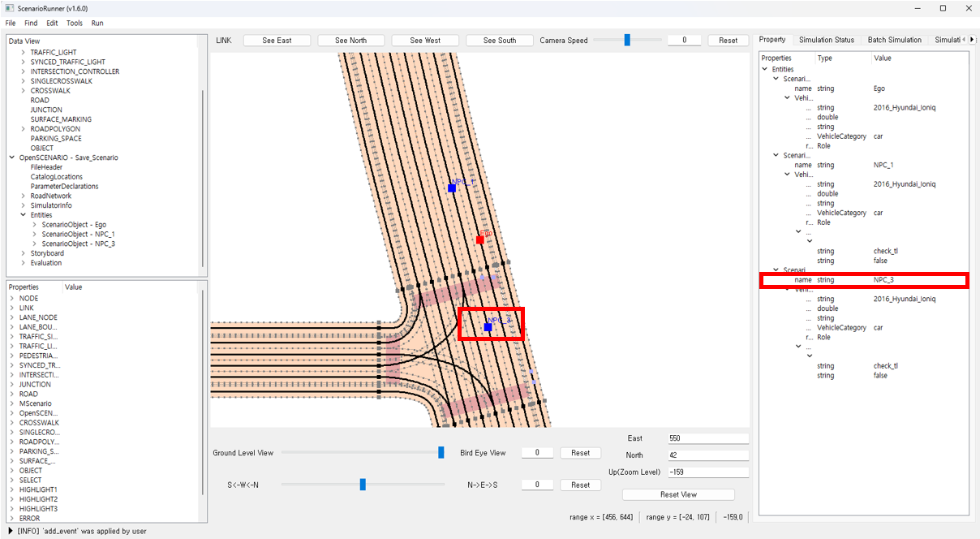Click the East coordinate input field
The width and height of the screenshot is (980, 539).
[707, 438]
